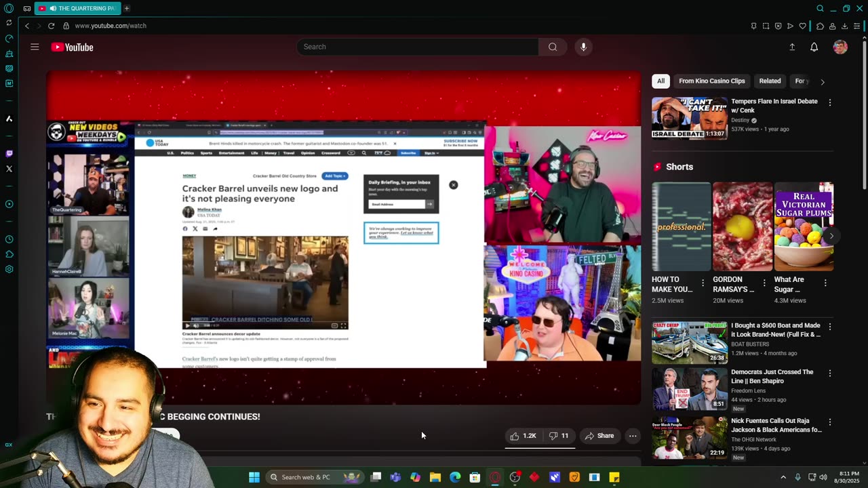
Task: Open the Destiny channel link
Action: pos(740,120)
